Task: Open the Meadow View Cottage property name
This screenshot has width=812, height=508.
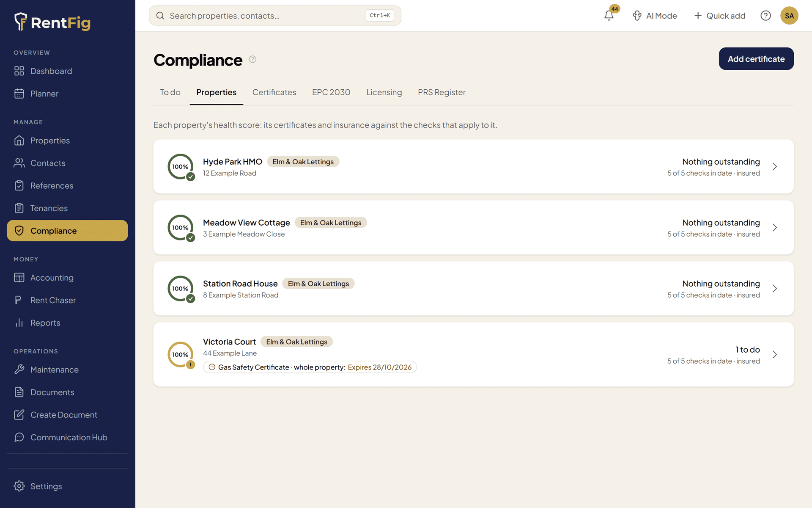Action: tap(247, 223)
